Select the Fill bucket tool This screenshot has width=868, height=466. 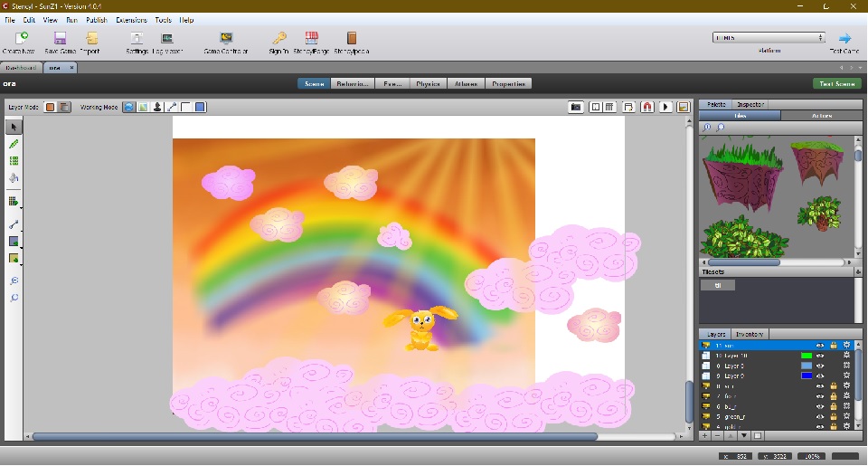14,177
